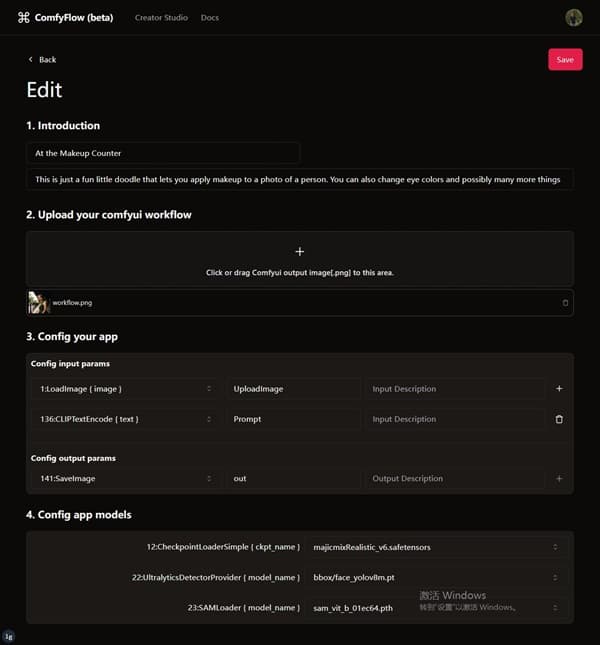Expand the majicmixRealistic_v6 checkpoint dropdown
Image resolution: width=600 pixels, height=645 pixels.
pyautogui.click(x=437, y=547)
